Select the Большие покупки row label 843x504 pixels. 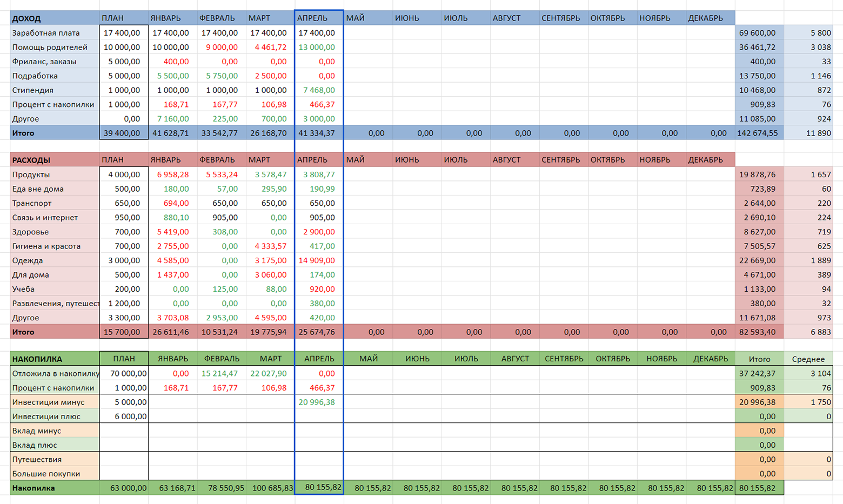[x=55, y=474]
